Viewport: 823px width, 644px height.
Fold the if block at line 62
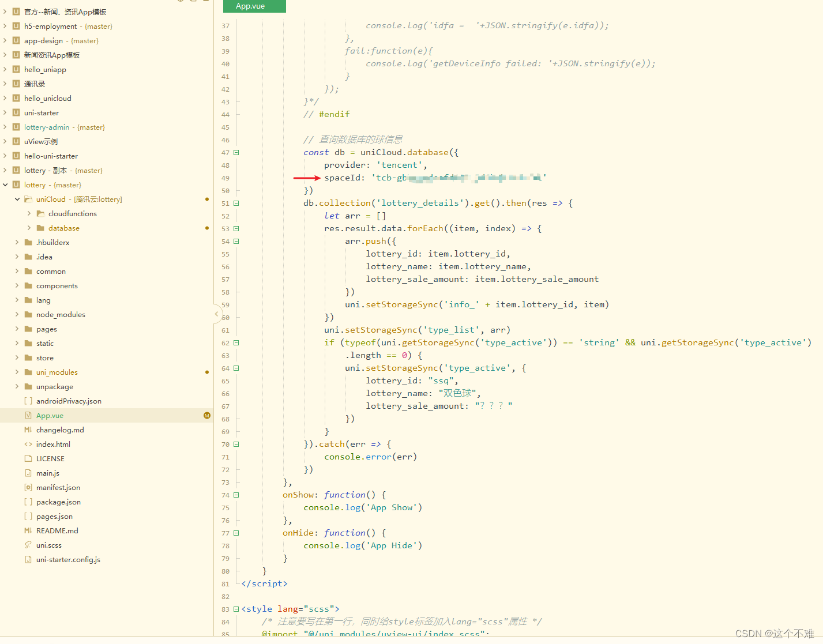pyautogui.click(x=236, y=343)
